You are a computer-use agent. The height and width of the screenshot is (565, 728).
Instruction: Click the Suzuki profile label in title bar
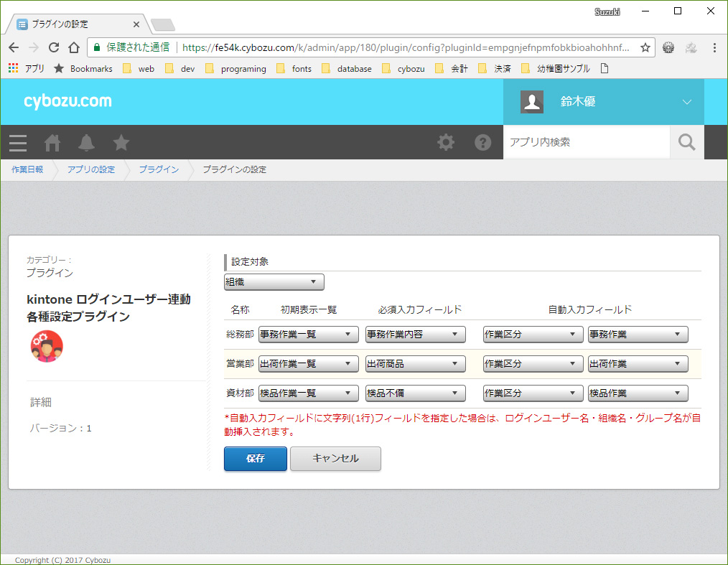(607, 12)
